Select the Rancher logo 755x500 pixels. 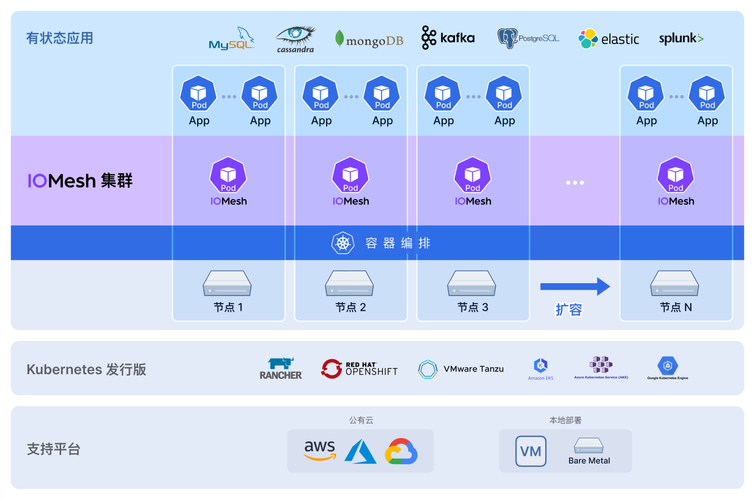point(280,369)
